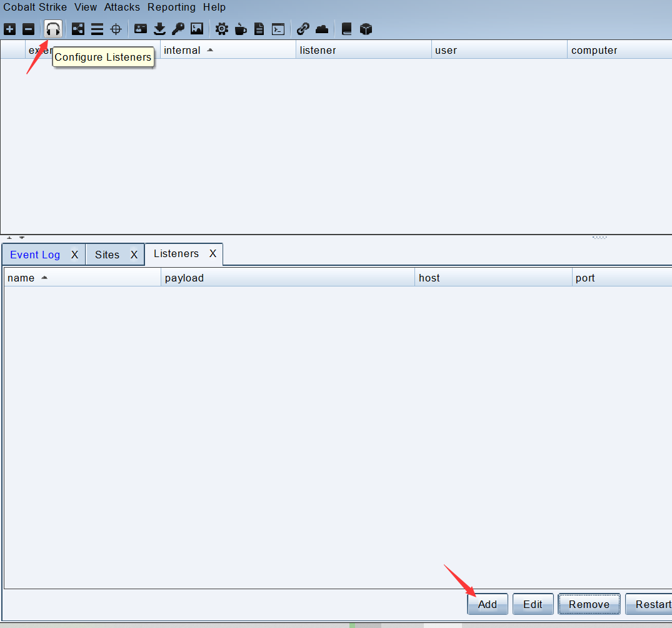Viewport: 672px width, 628px height.
Task: Show Session Table view icon
Action: [97, 29]
